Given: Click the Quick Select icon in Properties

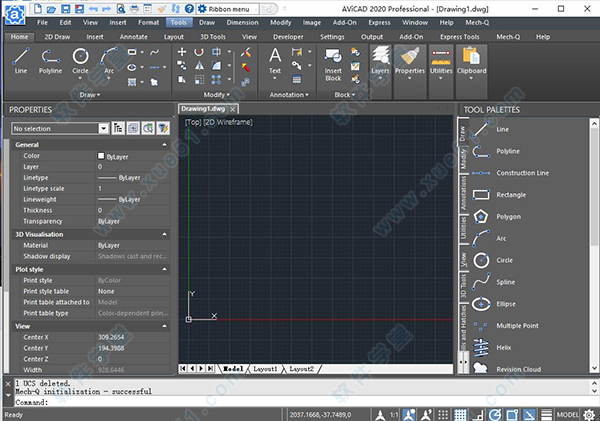Looking at the screenshot, I should point(163,128).
